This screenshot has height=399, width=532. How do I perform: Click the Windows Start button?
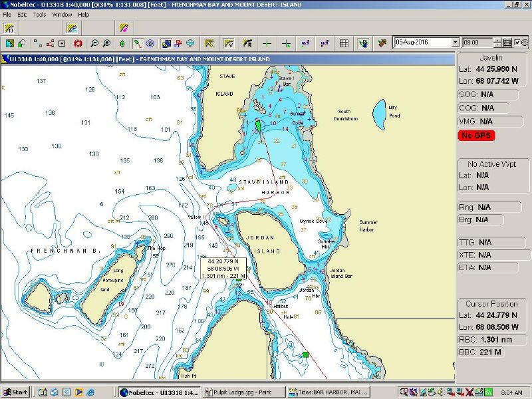pos(16,392)
